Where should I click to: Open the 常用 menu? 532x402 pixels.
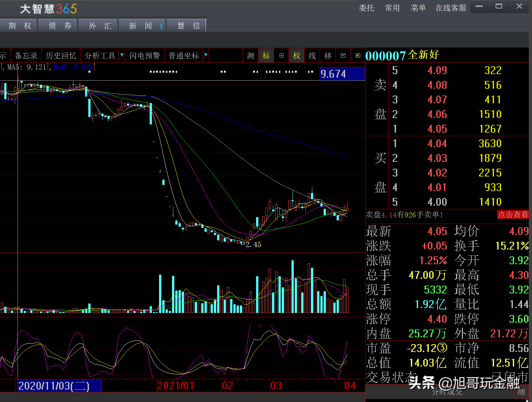(392, 8)
